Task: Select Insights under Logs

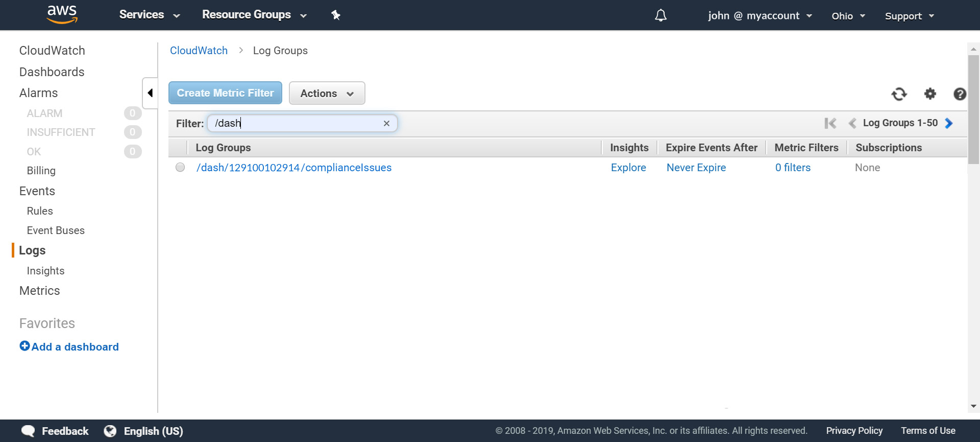Action: (x=45, y=271)
